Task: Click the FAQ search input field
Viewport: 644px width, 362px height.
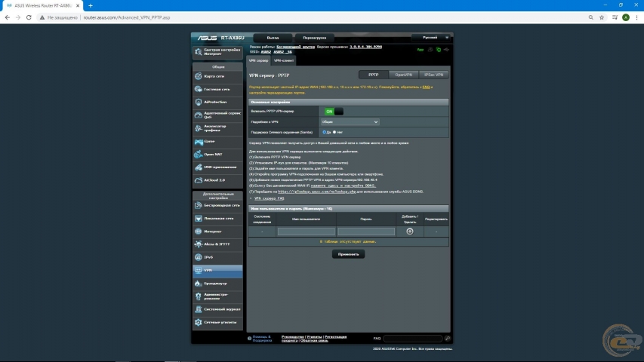Action: (413, 339)
